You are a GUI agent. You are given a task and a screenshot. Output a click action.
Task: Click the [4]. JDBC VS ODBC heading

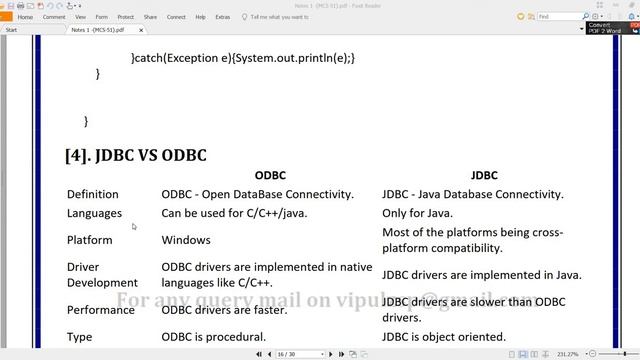pyautogui.click(x=136, y=156)
